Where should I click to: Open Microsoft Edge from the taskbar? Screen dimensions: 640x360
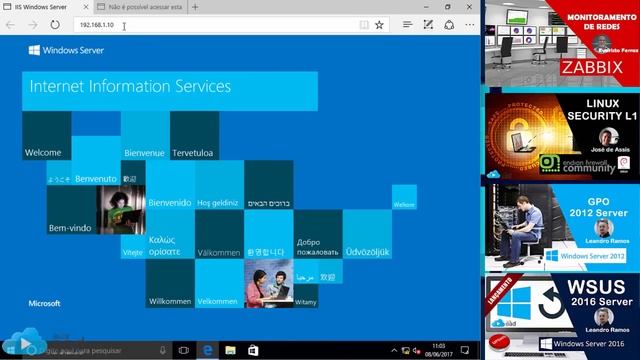[x=207, y=350]
